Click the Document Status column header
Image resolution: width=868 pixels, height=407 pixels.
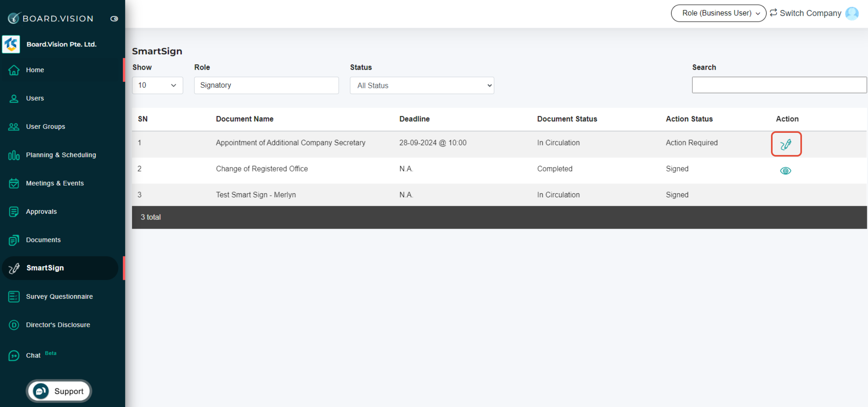pyautogui.click(x=567, y=119)
